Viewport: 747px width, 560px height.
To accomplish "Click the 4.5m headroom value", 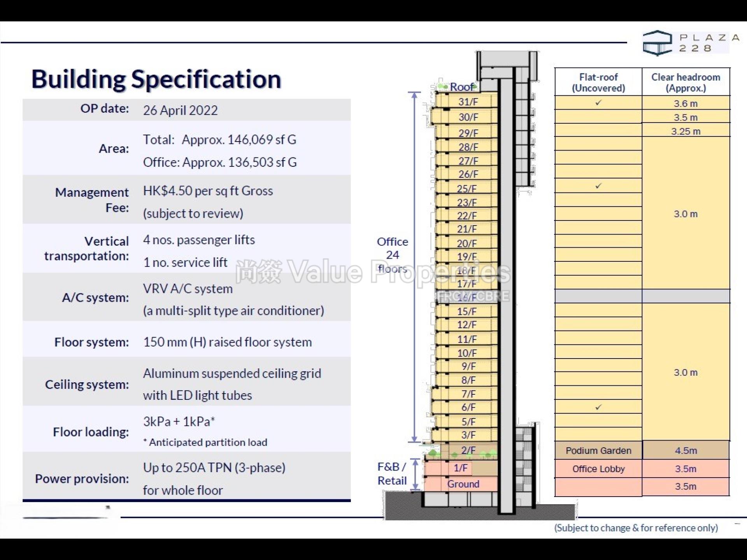I will (x=686, y=450).
